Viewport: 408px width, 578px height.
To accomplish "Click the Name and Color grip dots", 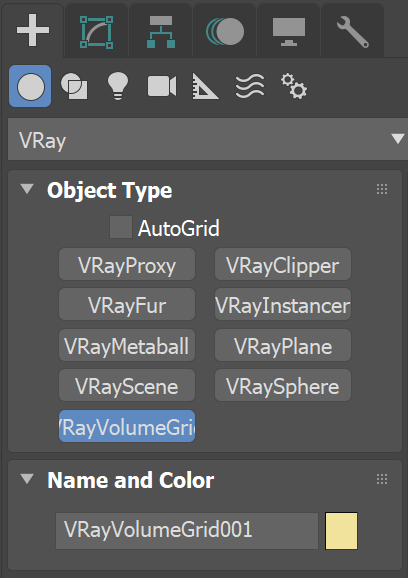I will (x=382, y=479).
